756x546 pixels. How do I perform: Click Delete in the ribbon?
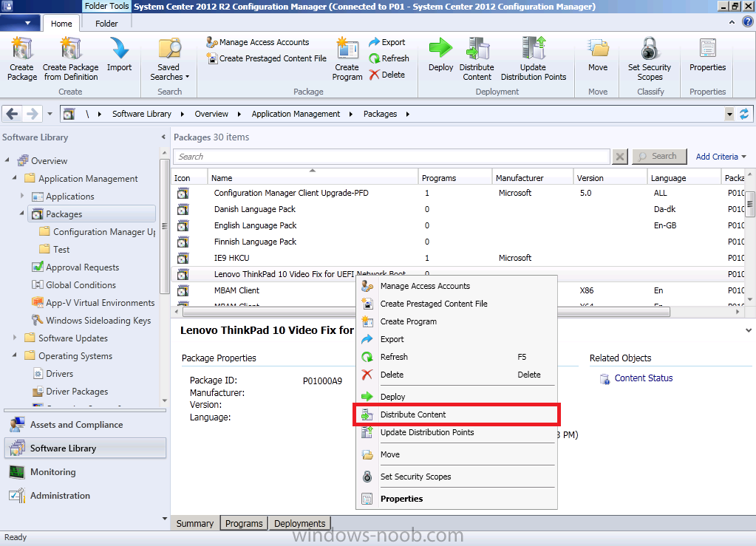point(387,75)
